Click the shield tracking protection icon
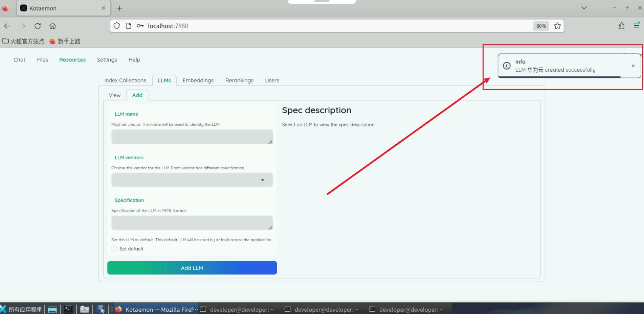This screenshot has width=644, height=314. [117, 26]
